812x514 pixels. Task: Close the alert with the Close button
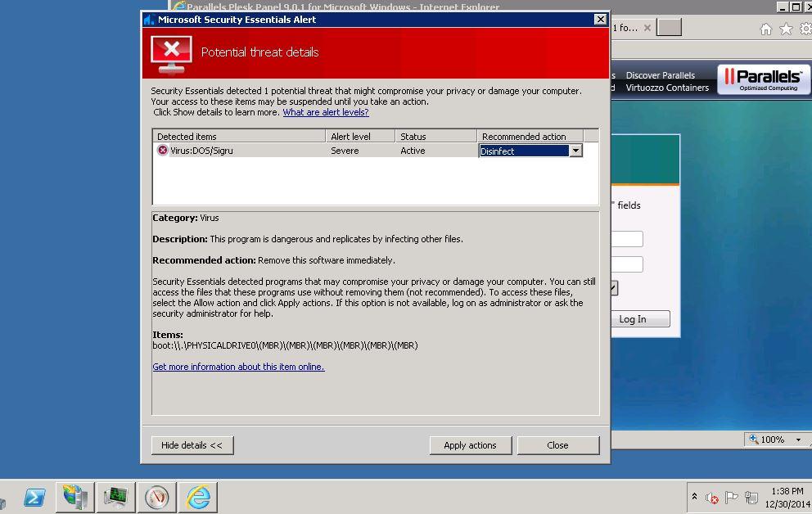coord(557,445)
